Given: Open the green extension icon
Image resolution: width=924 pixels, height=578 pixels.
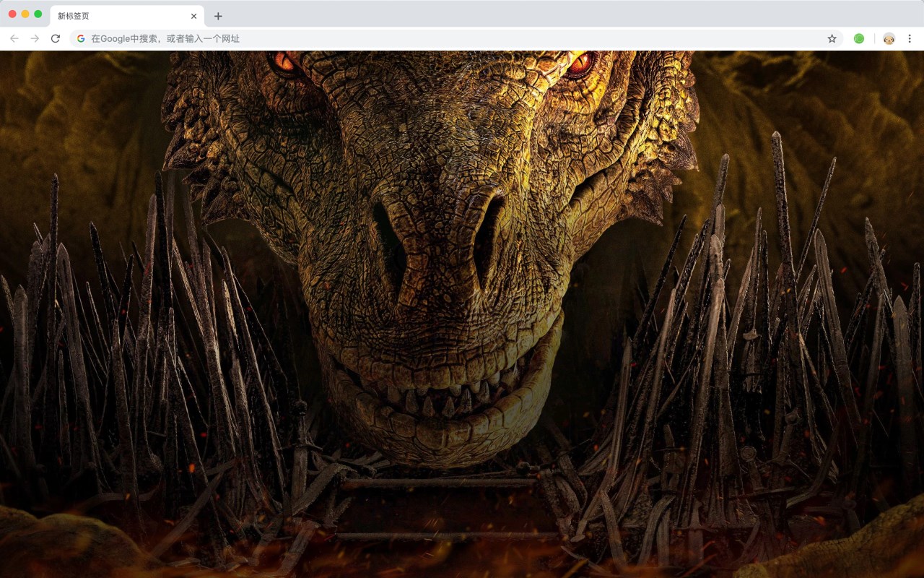Looking at the screenshot, I should 859,38.
